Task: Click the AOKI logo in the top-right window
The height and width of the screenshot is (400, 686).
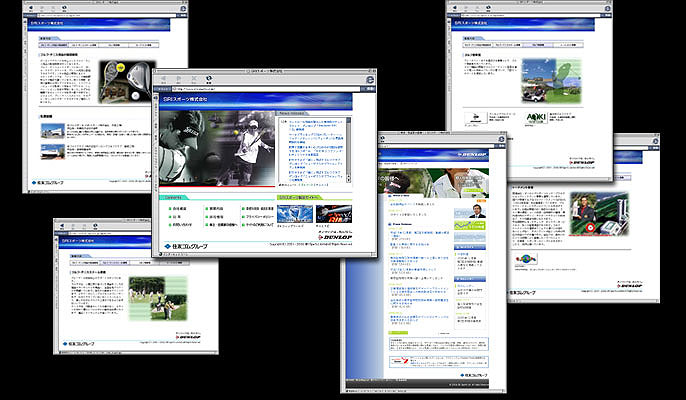Action: 536,118
